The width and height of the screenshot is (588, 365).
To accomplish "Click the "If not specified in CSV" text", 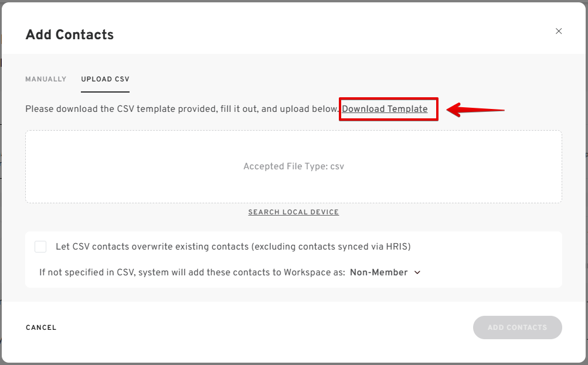I will [88, 272].
